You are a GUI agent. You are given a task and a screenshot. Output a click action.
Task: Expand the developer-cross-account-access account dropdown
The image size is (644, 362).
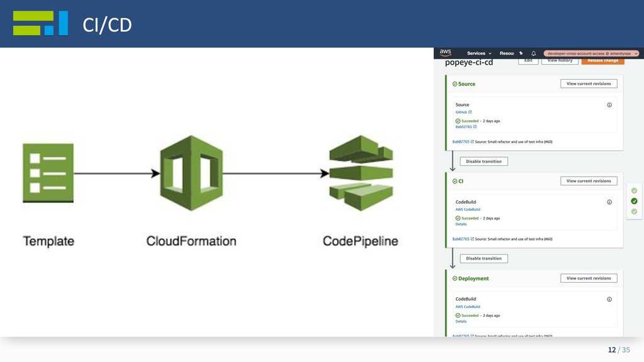591,53
